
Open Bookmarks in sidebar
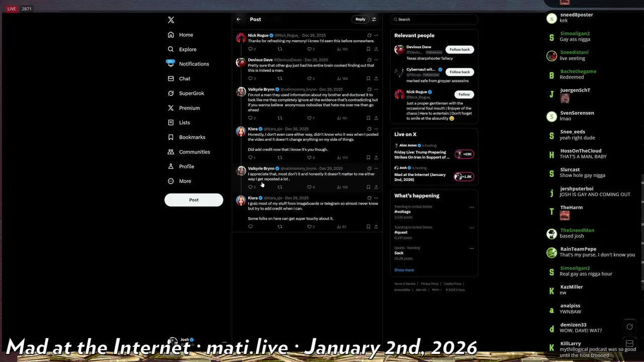[x=186, y=137]
